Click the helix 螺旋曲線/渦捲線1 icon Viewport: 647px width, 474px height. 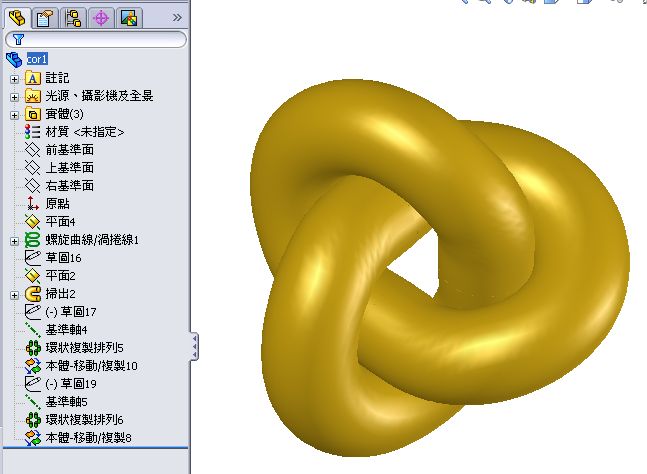tap(33, 240)
